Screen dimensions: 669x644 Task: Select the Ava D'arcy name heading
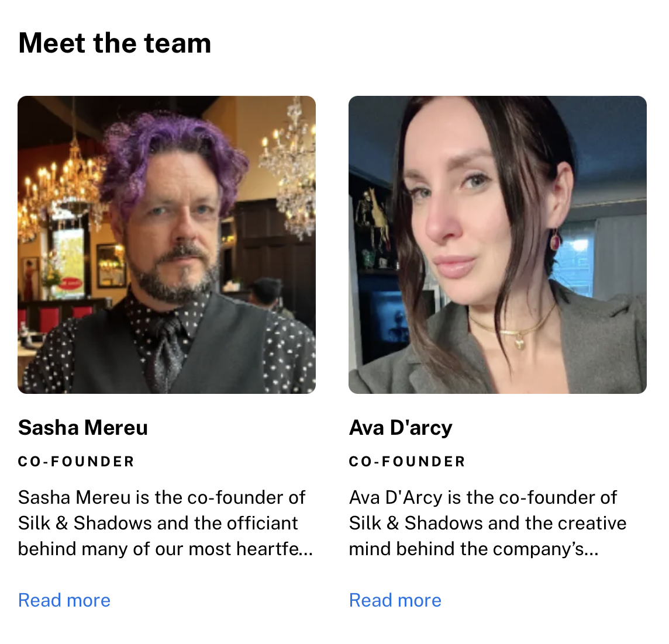click(401, 428)
